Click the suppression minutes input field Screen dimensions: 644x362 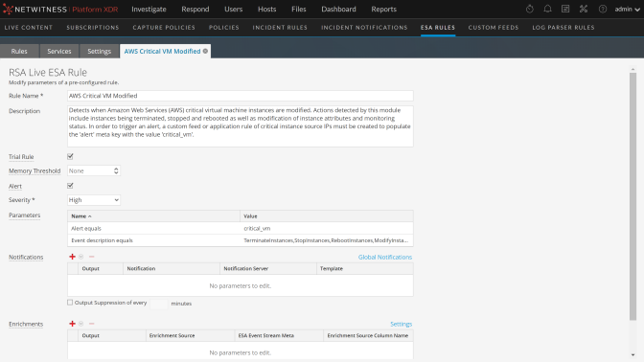pos(158,304)
